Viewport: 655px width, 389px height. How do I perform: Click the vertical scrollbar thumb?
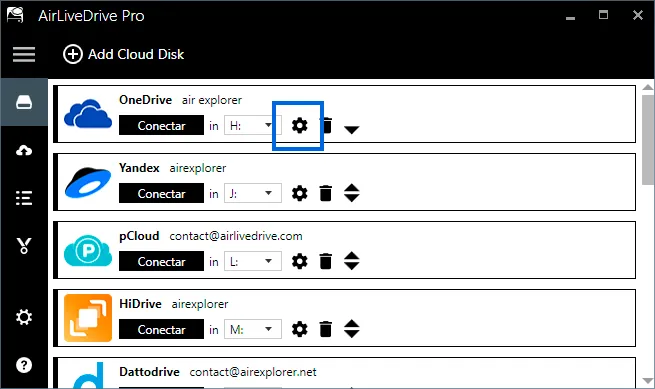tap(648, 140)
